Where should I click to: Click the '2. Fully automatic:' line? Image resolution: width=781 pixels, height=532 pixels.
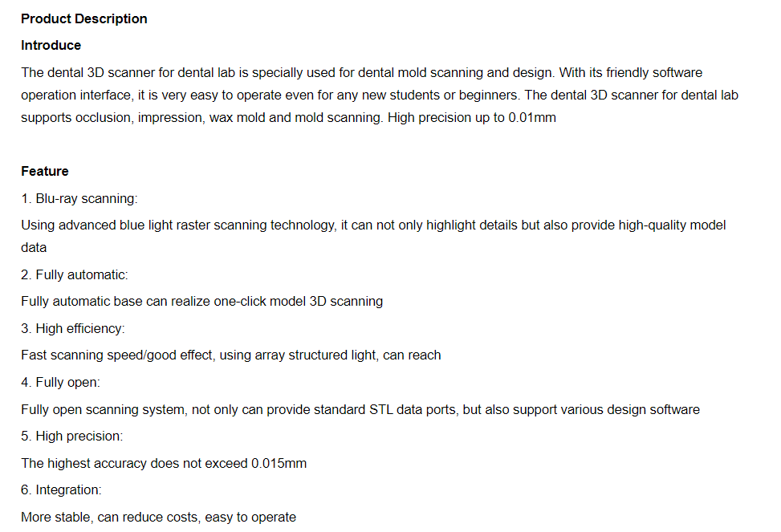(x=74, y=275)
